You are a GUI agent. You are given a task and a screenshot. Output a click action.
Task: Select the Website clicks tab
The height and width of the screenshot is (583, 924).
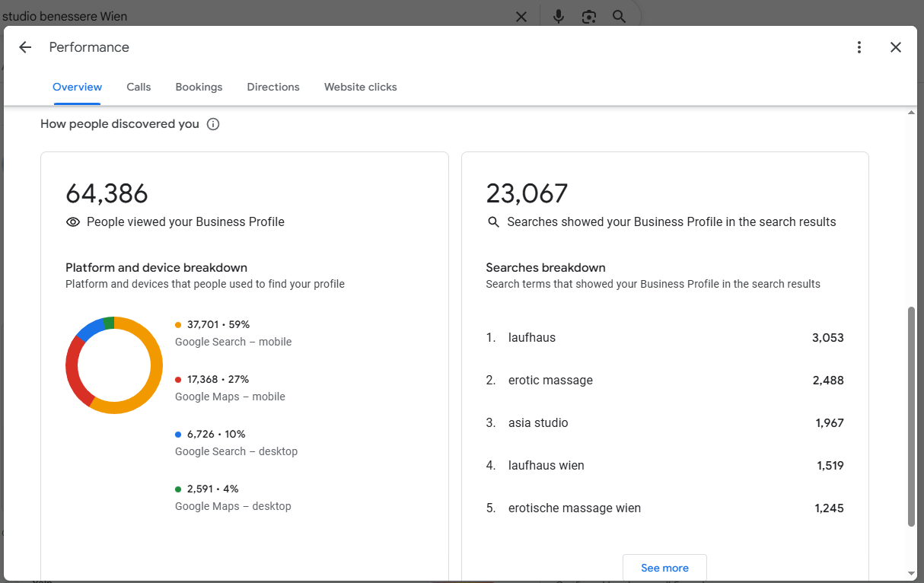pyautogui.click(x=360, y=87)
